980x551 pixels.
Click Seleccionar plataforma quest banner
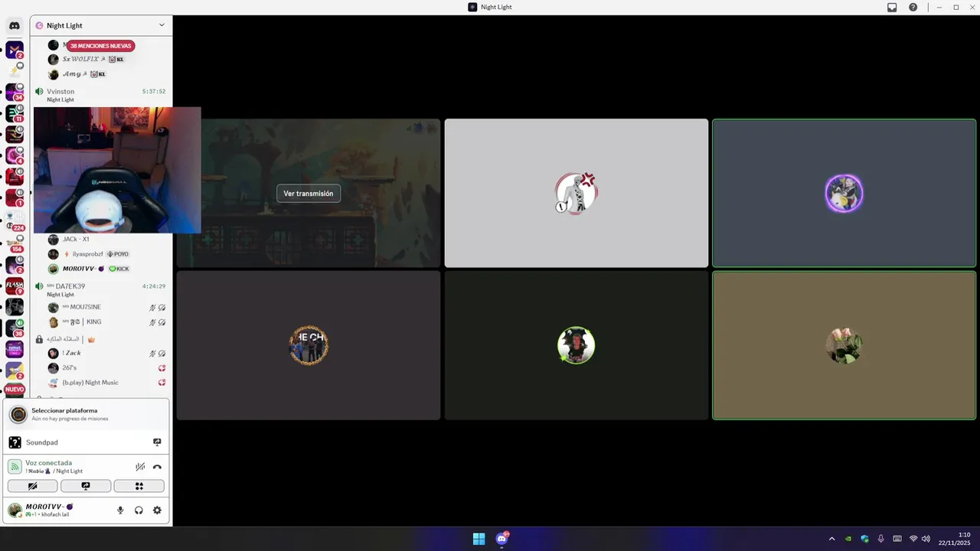86,414
